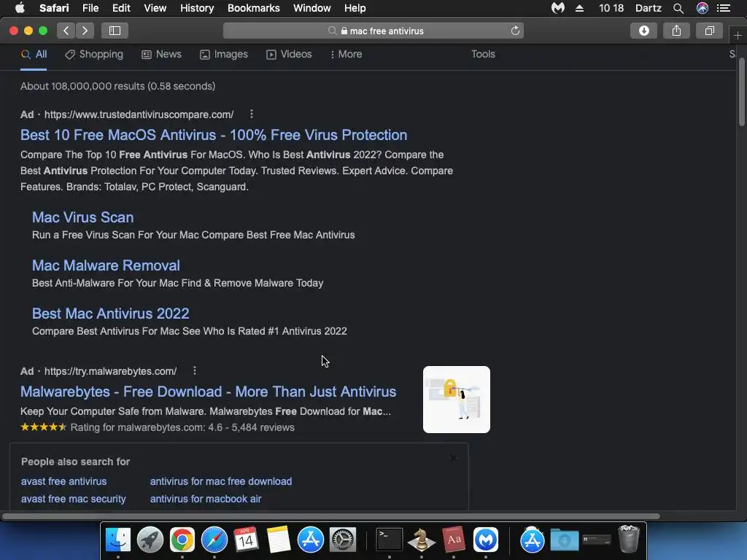Open Notification Center list icon
Screen dimensions: 747x560
tap(724, 8)
